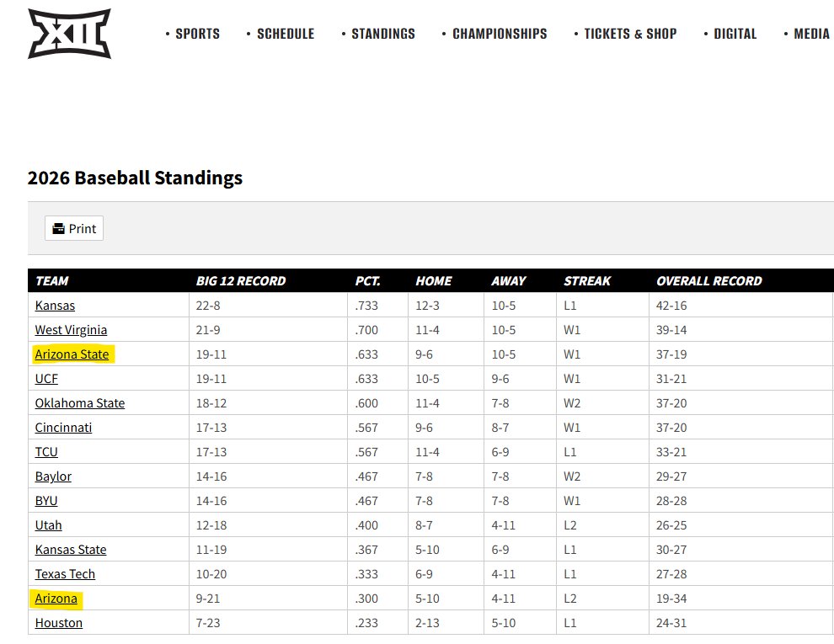
Task: Open the Kansas State team link
Action: click(71, 550)
